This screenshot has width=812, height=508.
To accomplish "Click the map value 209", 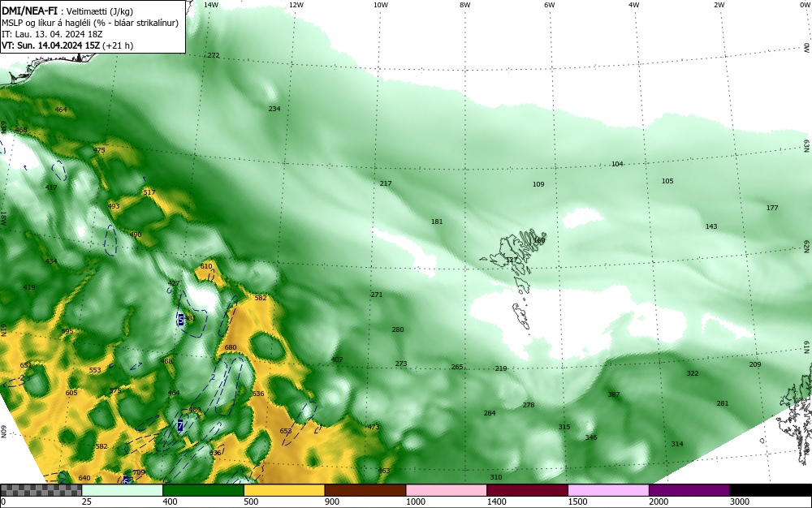I will pyautogui.click(x=755, y=364).
